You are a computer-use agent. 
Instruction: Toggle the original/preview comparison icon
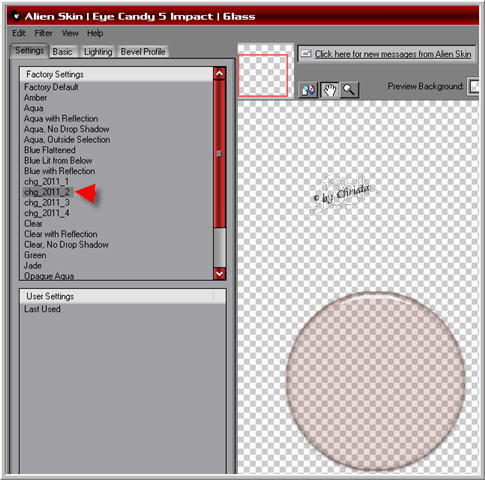pyautogui.click(x=308, y=90)
